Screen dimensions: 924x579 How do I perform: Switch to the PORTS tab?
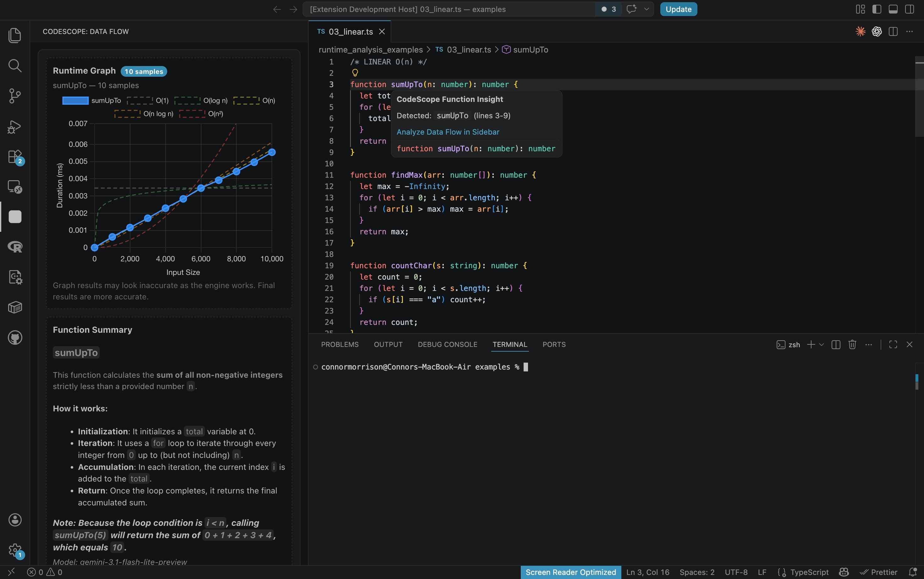click(x=554, y=344)
